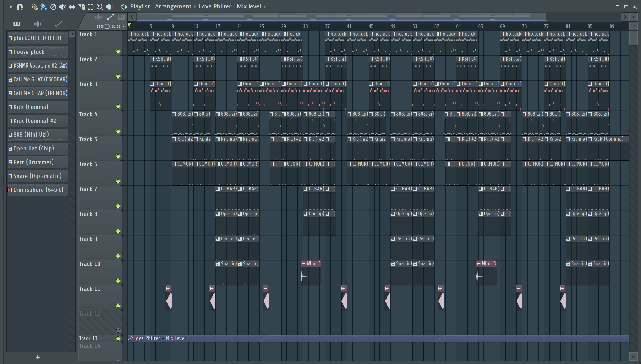Image resolution: width=641 pixels, height=364 pixels.
Task: Select the Call Me G..AP (TREMOR) pattern
Action: click(38, 93)
